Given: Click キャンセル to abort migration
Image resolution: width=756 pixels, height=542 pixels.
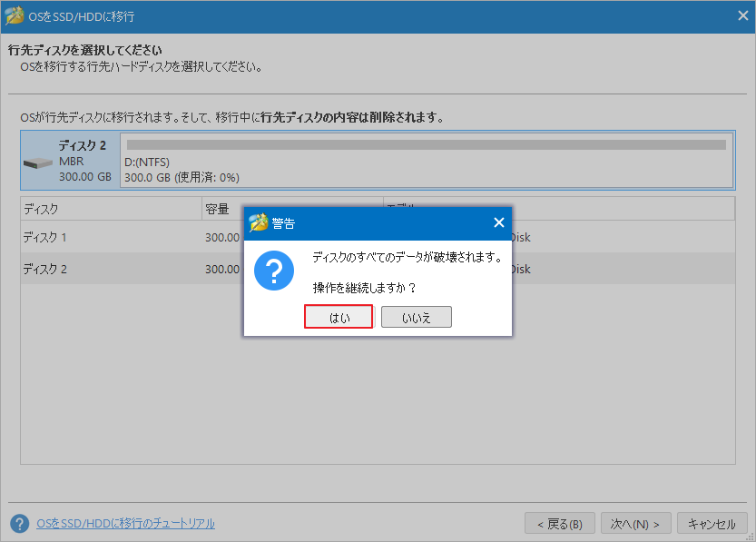Looking at the screenshot, I should 712,523.
